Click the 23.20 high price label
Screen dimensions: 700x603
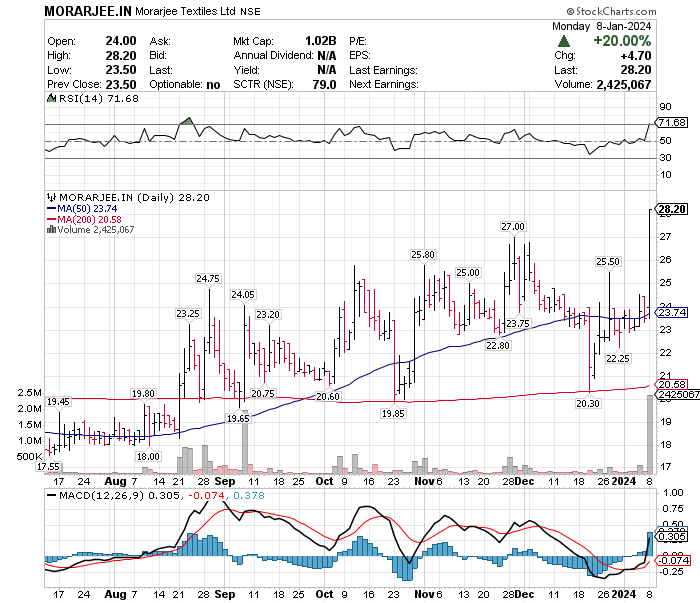pyautogui.click(x=268, y=315)
